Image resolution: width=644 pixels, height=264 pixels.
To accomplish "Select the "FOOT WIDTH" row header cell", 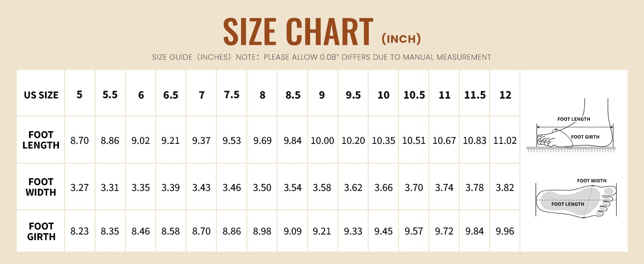I will (41, 187).
